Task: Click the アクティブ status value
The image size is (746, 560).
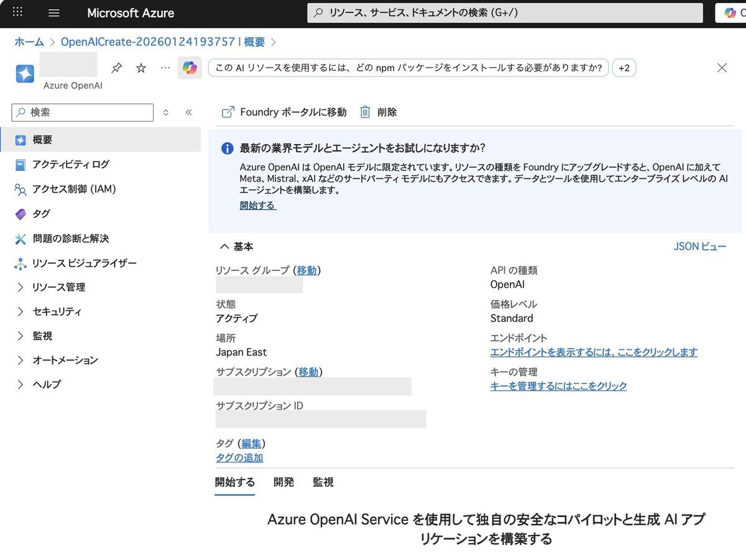Action: [x=236, y=318]
